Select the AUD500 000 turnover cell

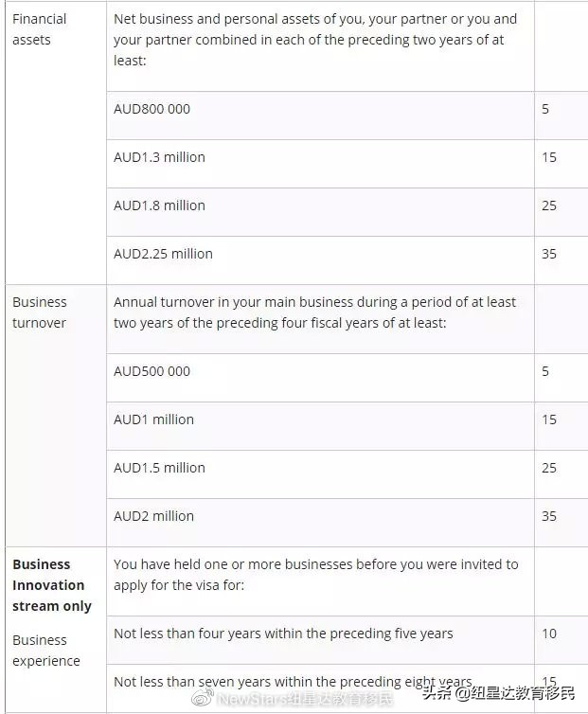click(x=152, y=371)
